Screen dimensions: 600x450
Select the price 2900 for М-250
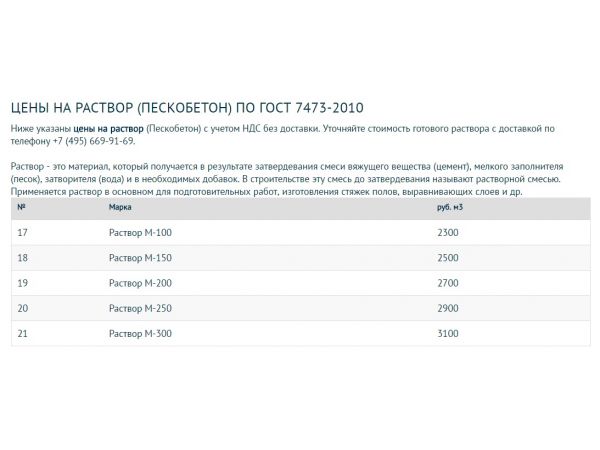[x=447, y=308]
